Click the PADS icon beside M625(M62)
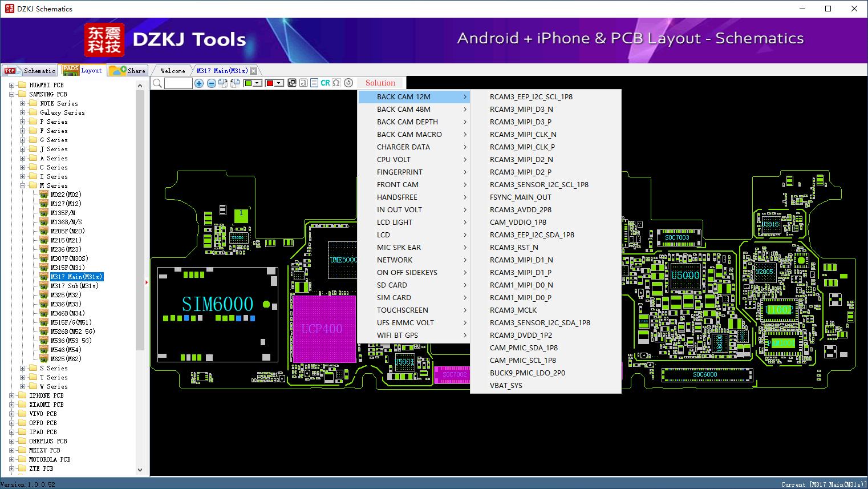The height and width of the screenshot is (489, 868). [x=44, y=359]
